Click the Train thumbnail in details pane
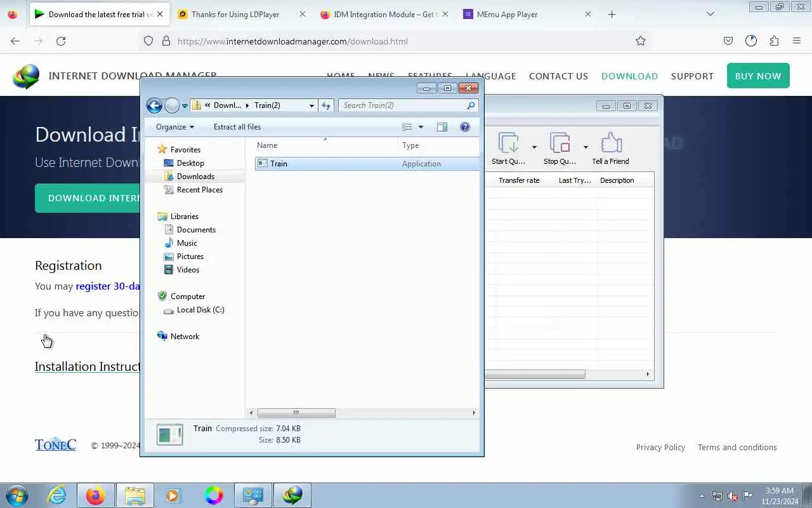The width and height of the screenshot is (812, 508). (169, 434)
